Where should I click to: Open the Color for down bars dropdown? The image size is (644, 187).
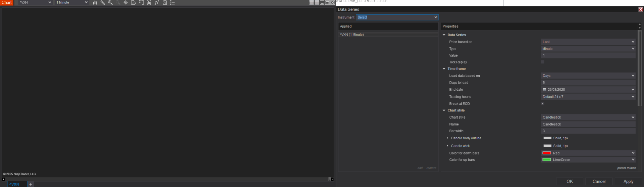pyautogui.click(x=588, y=153)
